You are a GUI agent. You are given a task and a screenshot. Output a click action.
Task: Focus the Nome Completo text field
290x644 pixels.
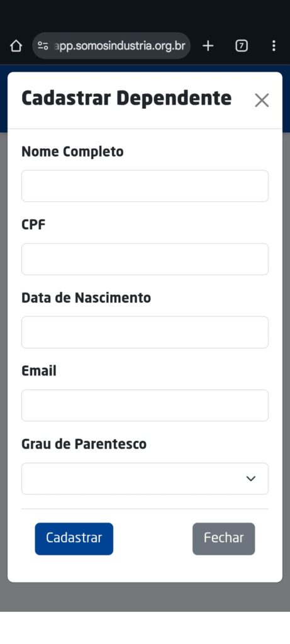point(145,186)
